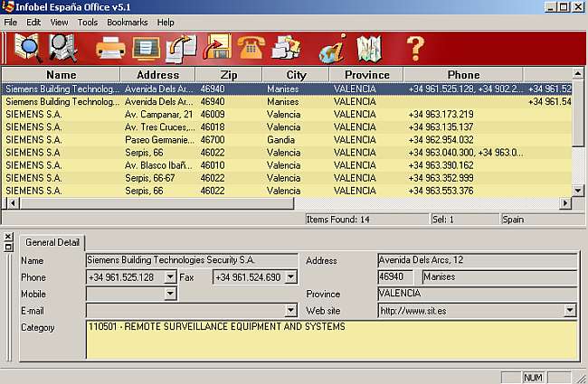Click the Items Found: 14 status
The image size is (588, 384).
click(366, 220)
